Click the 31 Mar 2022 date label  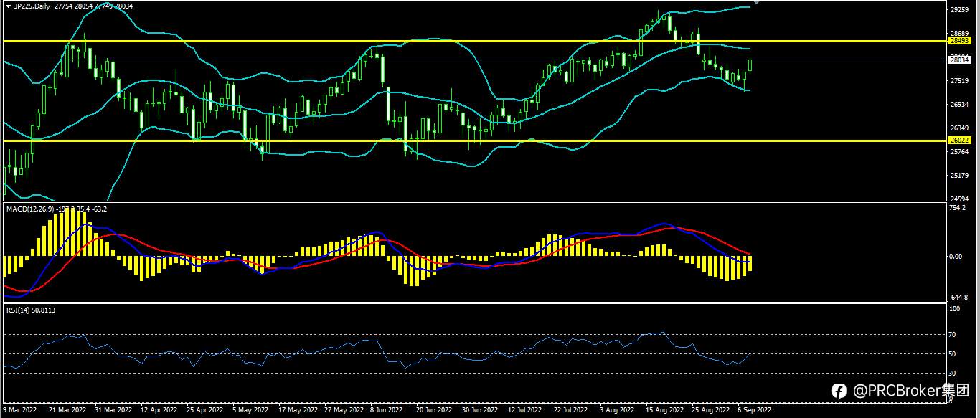click(112, 411)
